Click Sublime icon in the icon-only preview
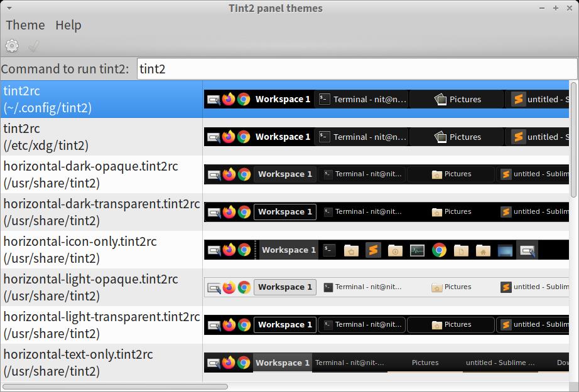Screen dimensions: 579x392 (x=373, y=250)
